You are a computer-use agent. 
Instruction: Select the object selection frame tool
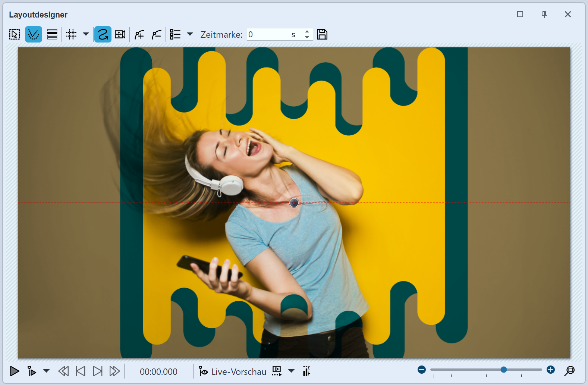pyautogui.click(x=15, y=35)
